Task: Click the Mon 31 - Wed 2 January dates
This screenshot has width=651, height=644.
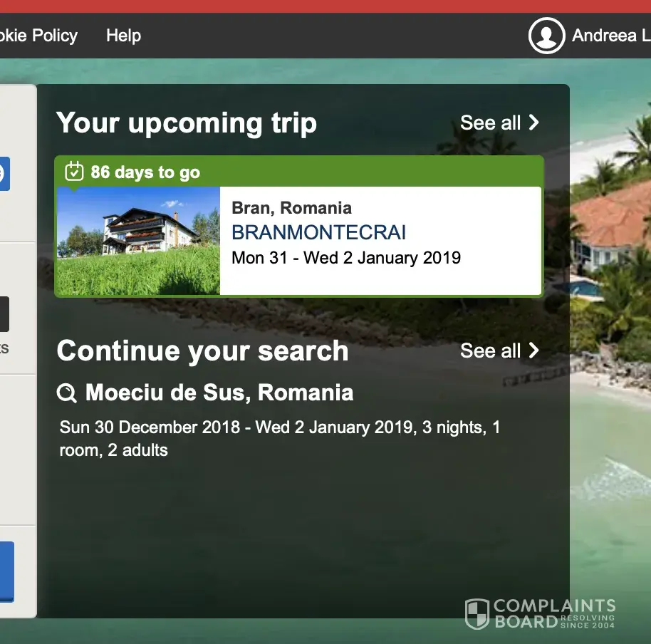Action: point(346,257)
